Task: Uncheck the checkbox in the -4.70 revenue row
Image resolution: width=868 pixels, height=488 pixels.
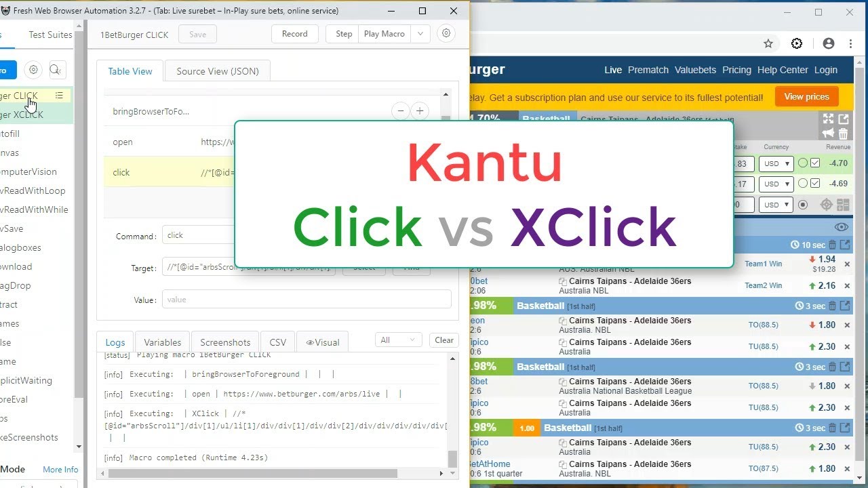Action: [815, 163]
